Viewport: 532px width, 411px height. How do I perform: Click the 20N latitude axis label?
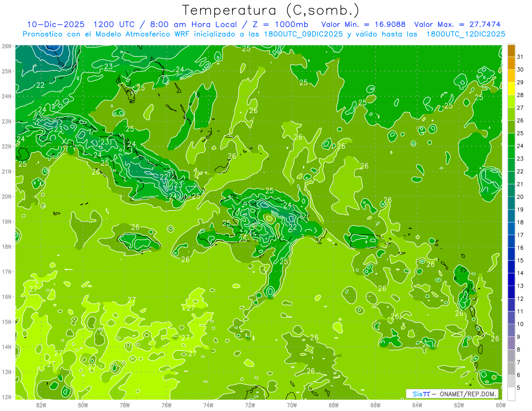pos(7,196)
